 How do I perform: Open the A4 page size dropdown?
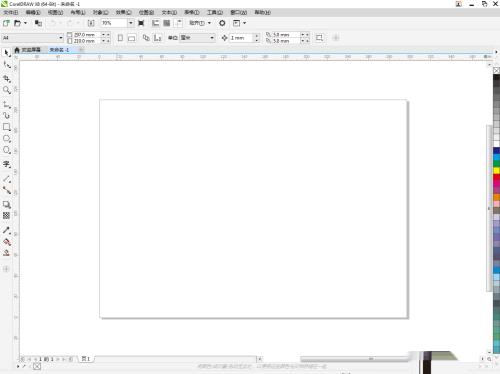click(x=32, y=38)
